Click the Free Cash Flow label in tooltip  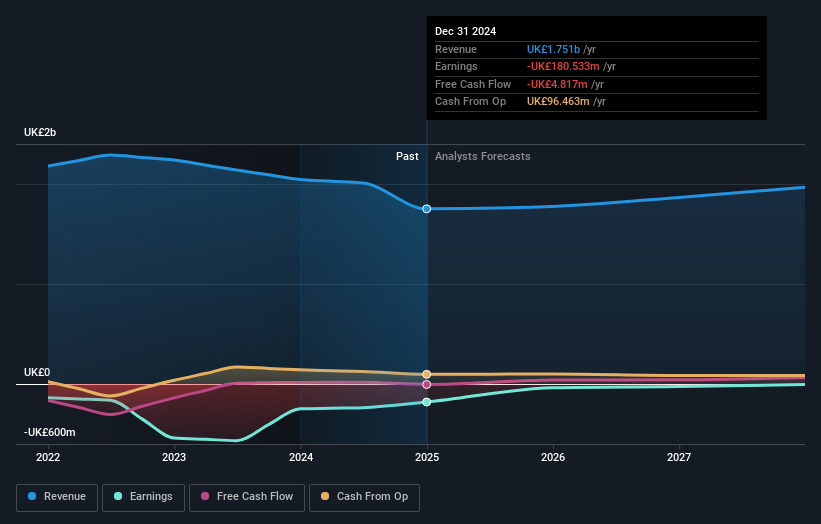tap(473, 84)
